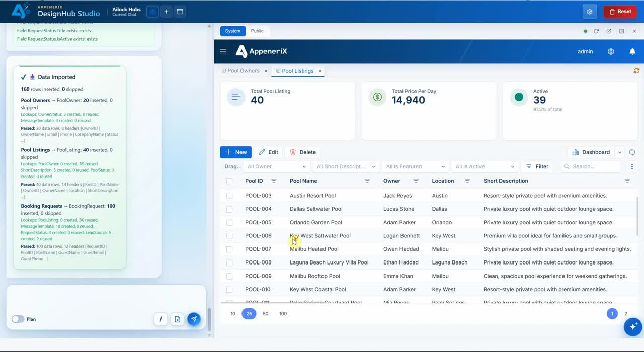Open the All Short Description dropdown
The image size is (644, 352).
[x=346, y=166]
